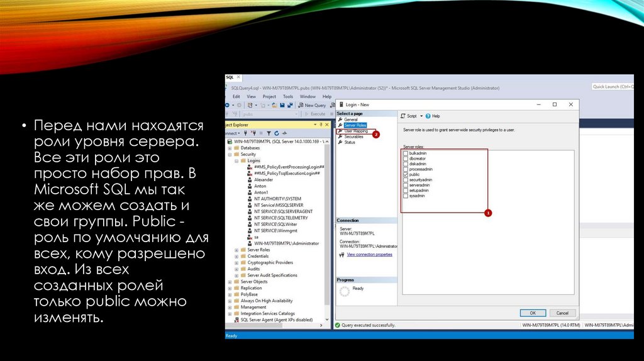Check the securityadmin server role

pyautogui.click(x=406, y=180)
